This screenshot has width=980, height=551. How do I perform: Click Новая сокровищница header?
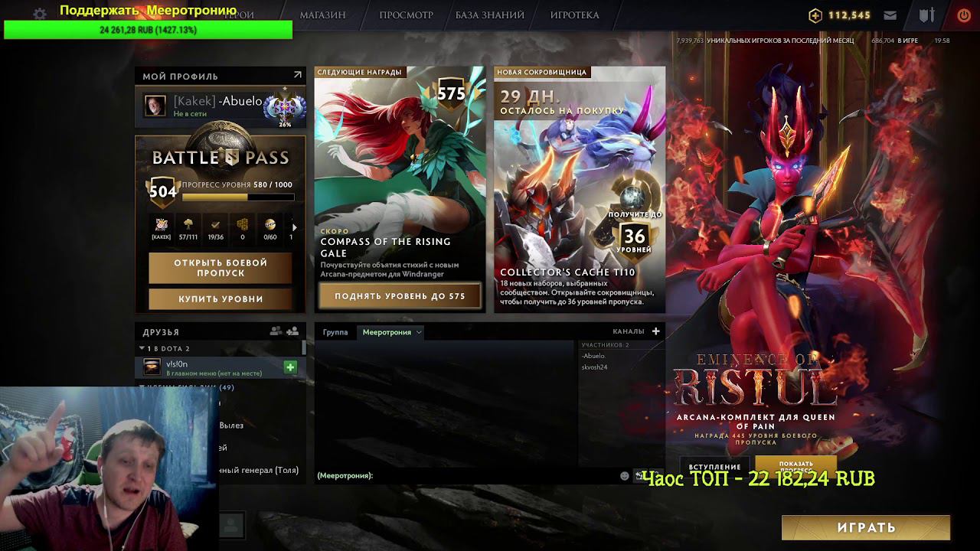point(541,72)
